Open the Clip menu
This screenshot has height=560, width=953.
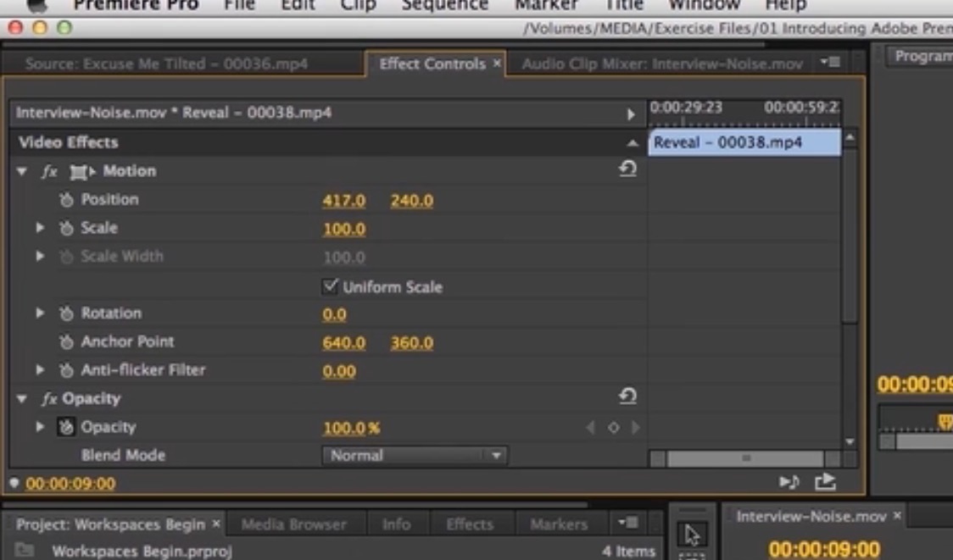pos(359,5)
